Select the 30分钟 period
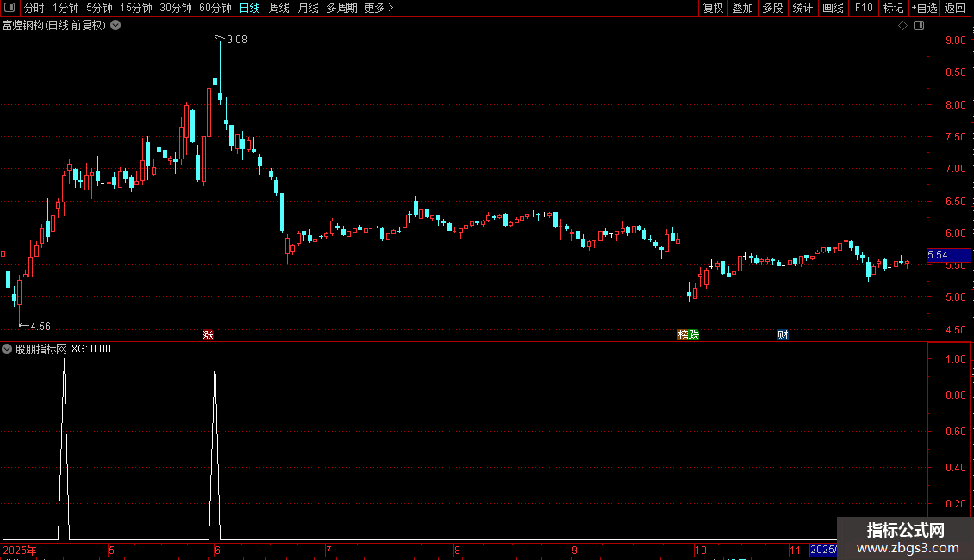The image size is (974, 560). tap(176, 8)
